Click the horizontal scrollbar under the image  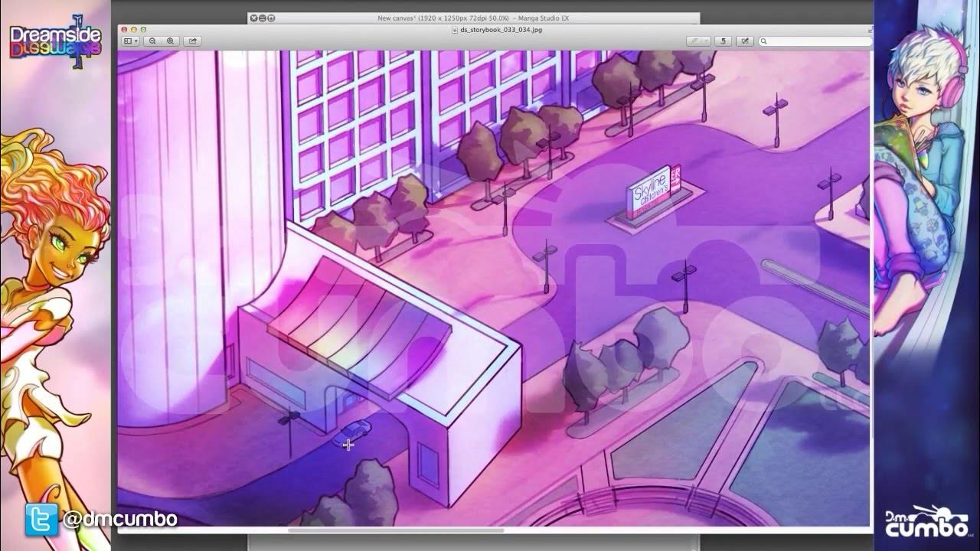tap(395, 530)
